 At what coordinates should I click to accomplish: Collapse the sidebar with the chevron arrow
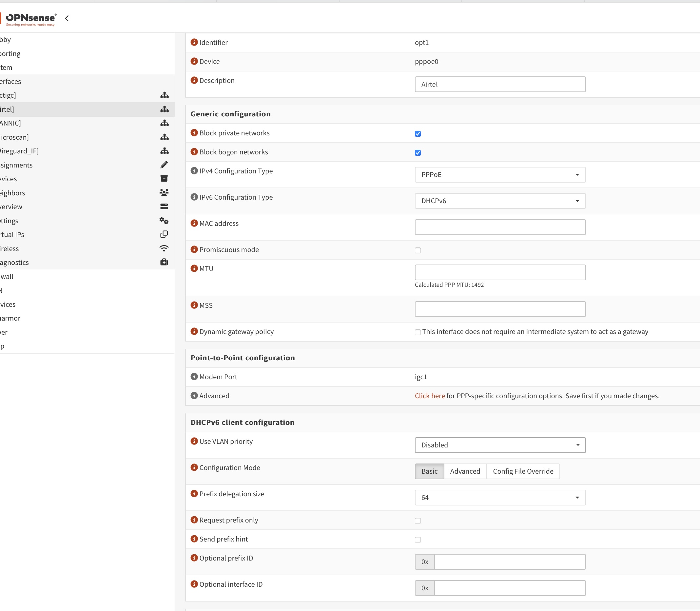coord(67,18)
